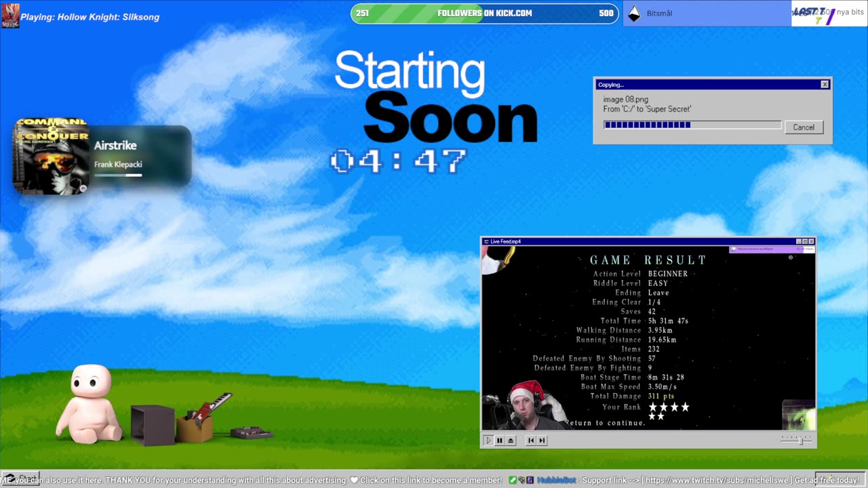The width and height of the screenshot is (868, 488).
Task: Click the Play button in Live Feed player
Action: (488, 440)
